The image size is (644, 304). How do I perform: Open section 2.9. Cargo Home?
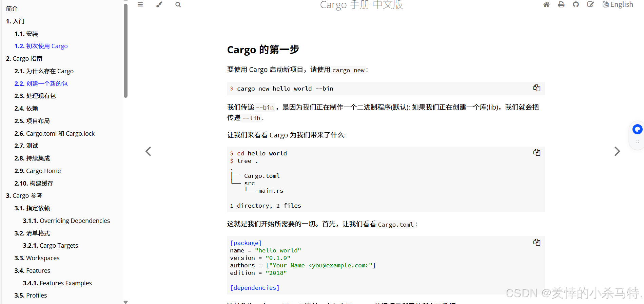pos(38,171)
